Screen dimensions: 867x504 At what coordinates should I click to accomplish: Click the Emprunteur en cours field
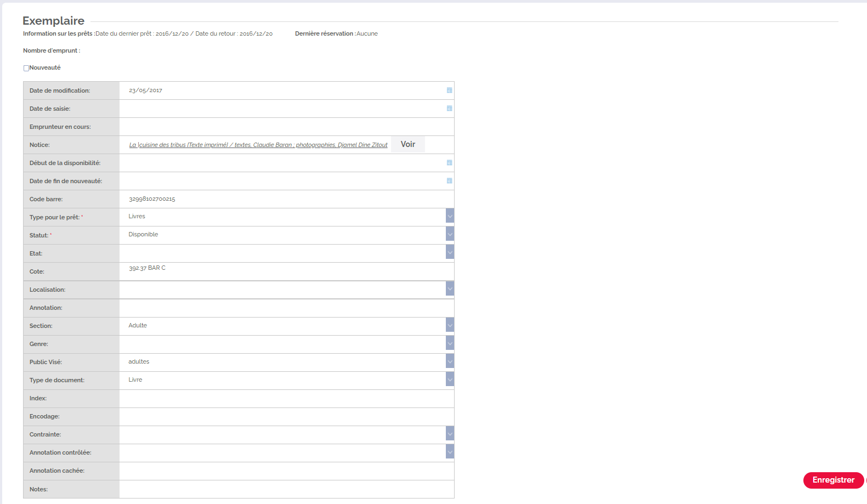click(286, 127)
